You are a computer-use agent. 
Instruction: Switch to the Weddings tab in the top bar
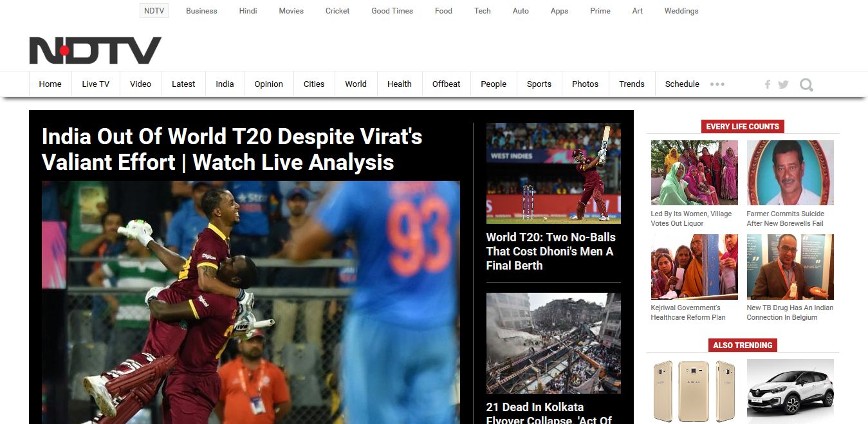coord(681,11)
